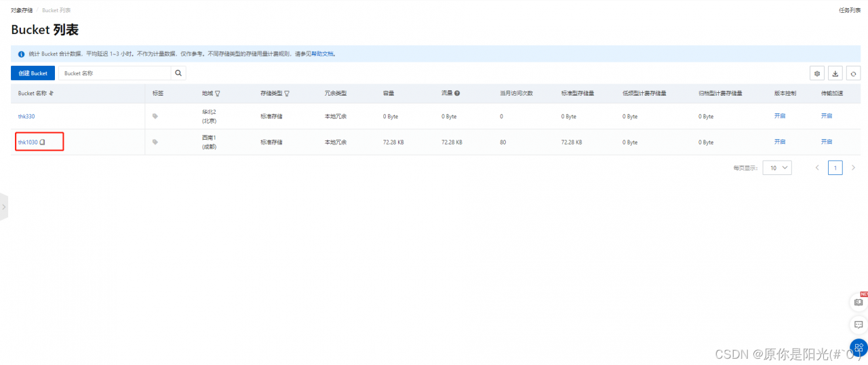Open the thk1030 bucket link
868x365 pixels.
28,142
